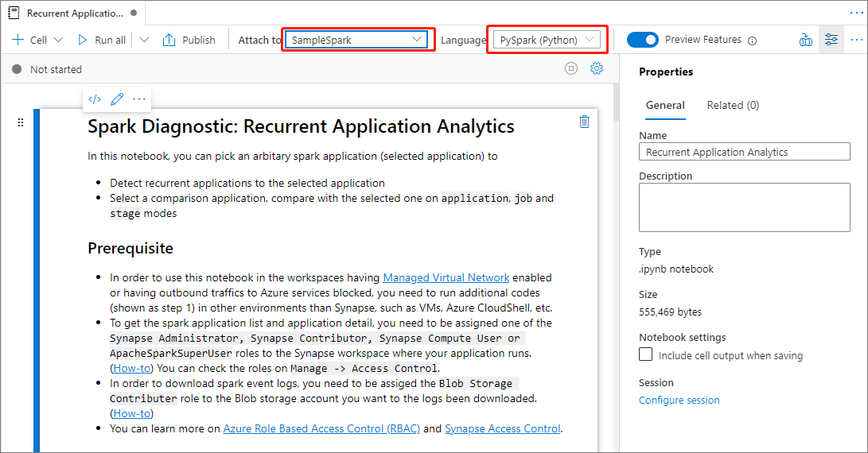Screen dimensions: 868x453
Task: Click the code view icon on cell toolbar
Action: tap(95, 99)
